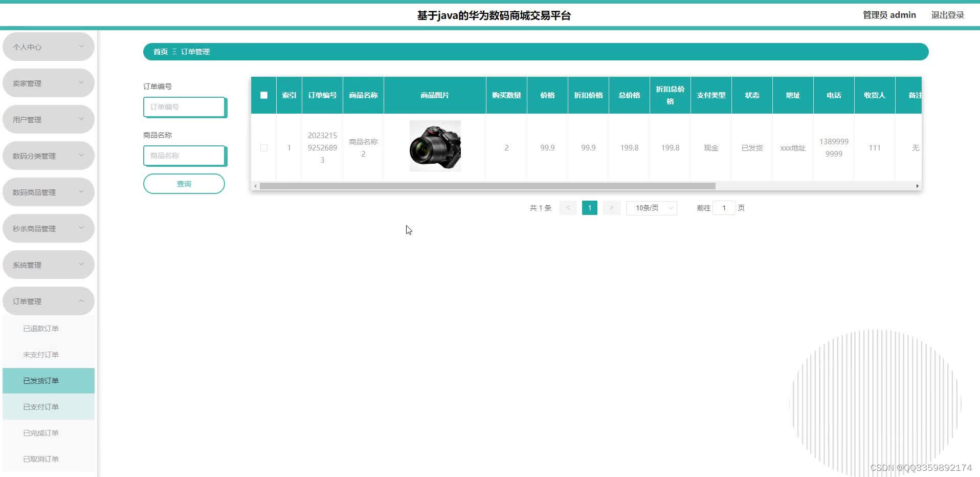Select page 1 in pagination

click(590, 208)
